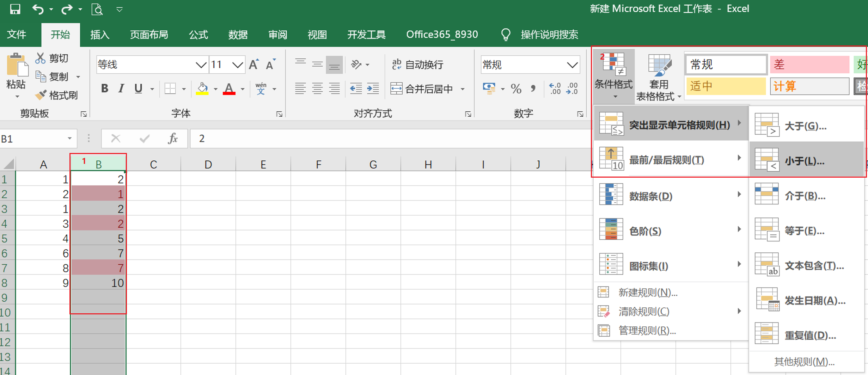Align cell content to the bottom
This screenshot has width=868, height=375.
[x=334, y=64]
